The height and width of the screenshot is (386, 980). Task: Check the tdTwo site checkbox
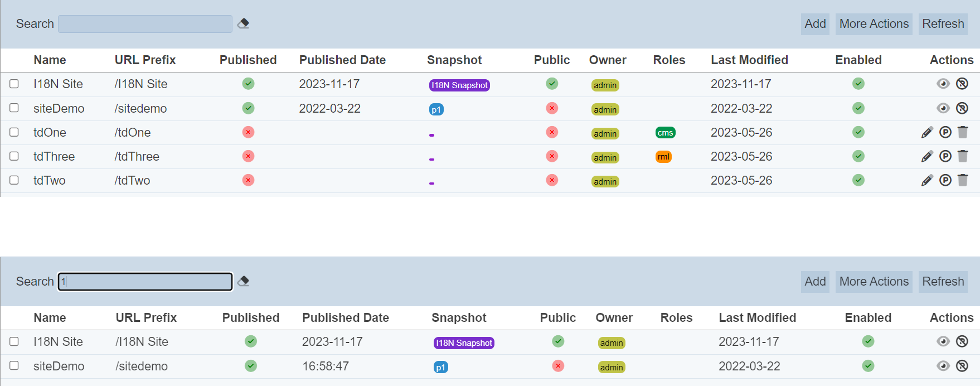[14, 180]
